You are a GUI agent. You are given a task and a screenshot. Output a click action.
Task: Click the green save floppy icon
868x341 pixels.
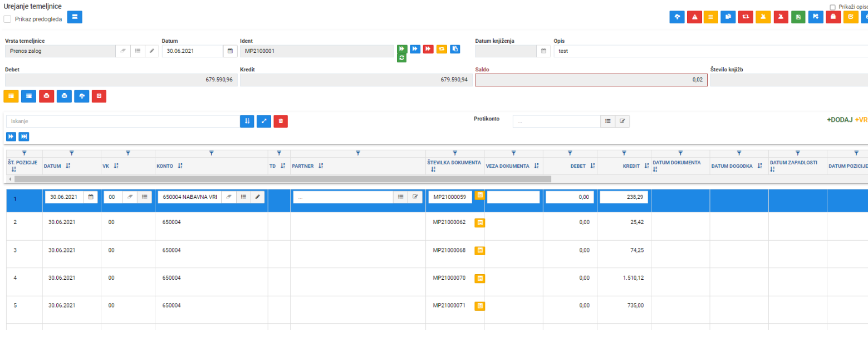pos(798,17)
